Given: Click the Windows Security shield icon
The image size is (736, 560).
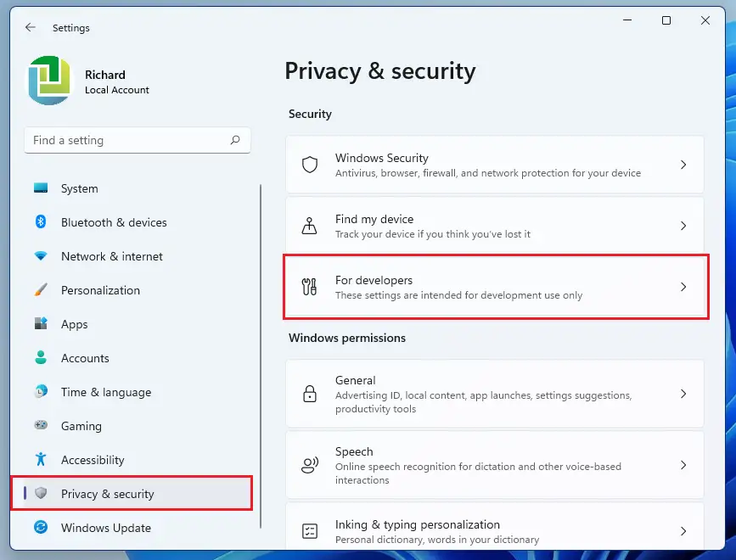Looking at the screenshot, I should pos(310,165).
